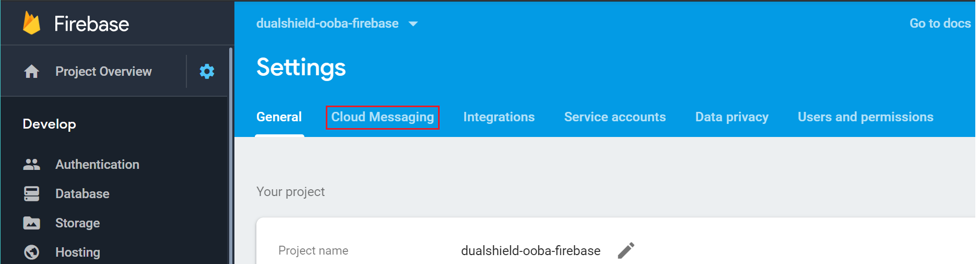
Task: Go to the Service accounts tab
Action: 615,117
